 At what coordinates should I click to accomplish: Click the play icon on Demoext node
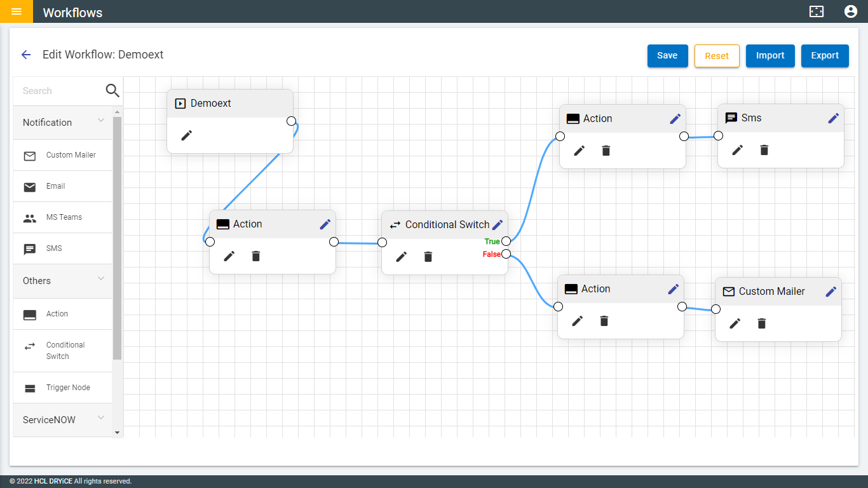[x=180, y=103]
